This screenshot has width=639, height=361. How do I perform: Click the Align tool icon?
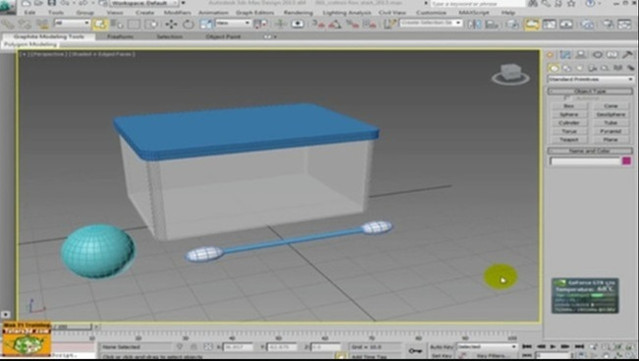click(492, 24)
